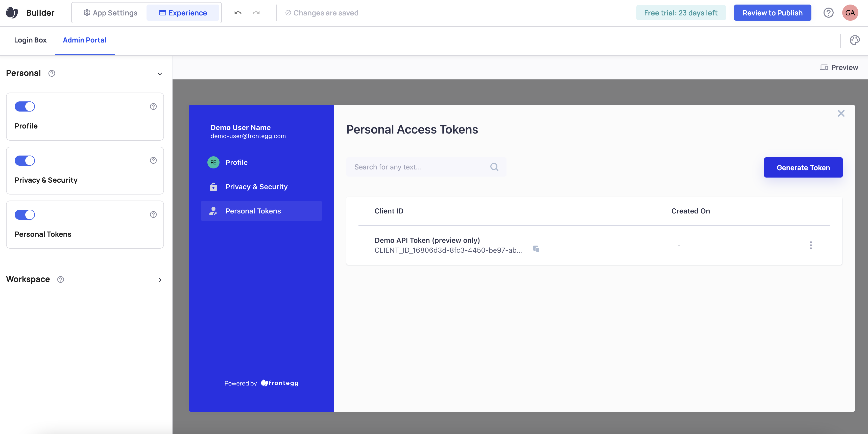Expand the Workspace section

pos(160,280)
